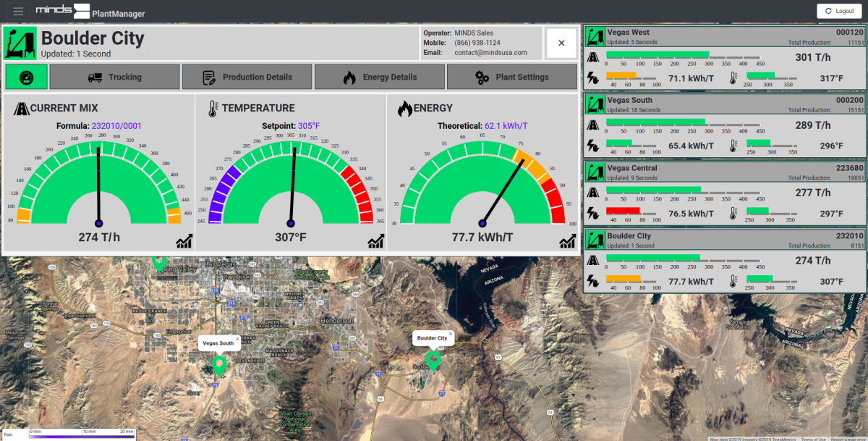Click the MINDS PlantManager logo

pos(90,11)
